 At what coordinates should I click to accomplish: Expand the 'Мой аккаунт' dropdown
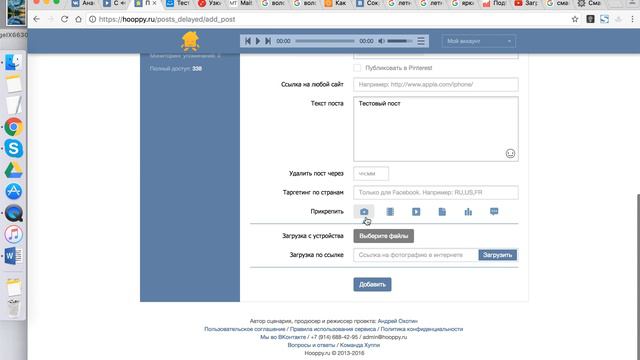click(478, 41)
